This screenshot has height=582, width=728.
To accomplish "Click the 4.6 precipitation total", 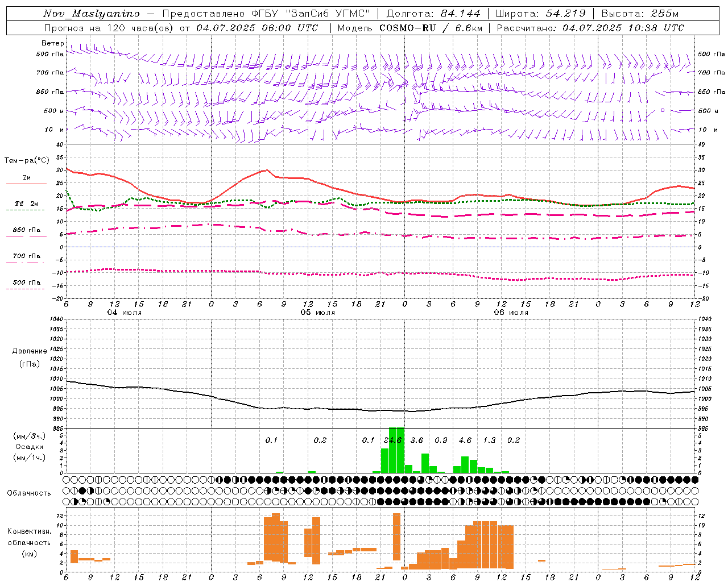I will (x=465, y=440).
